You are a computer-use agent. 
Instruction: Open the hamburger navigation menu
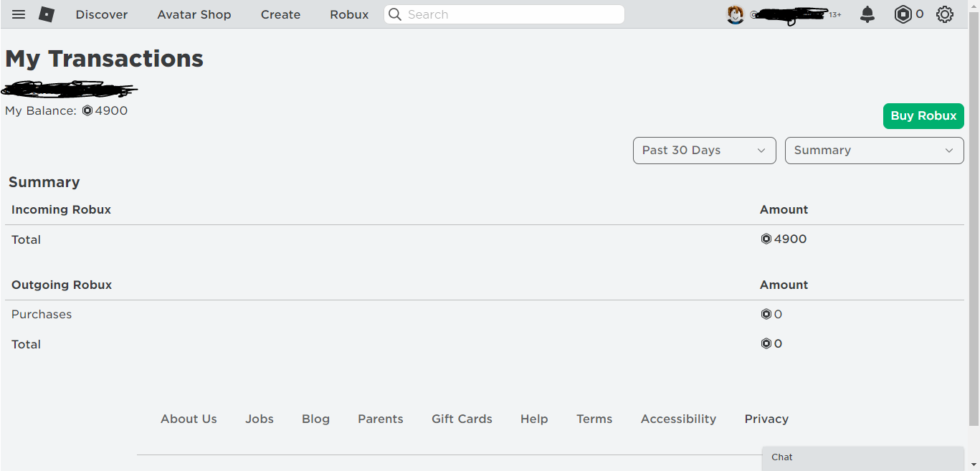pyautogui.click(x=19, y=14)
